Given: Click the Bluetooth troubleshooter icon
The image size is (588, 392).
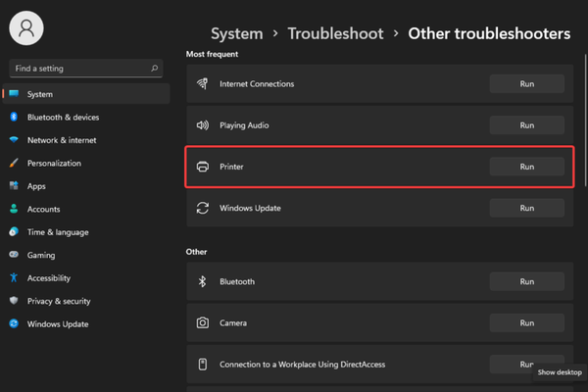Looking at the screenshot, I should pos(203,281).
